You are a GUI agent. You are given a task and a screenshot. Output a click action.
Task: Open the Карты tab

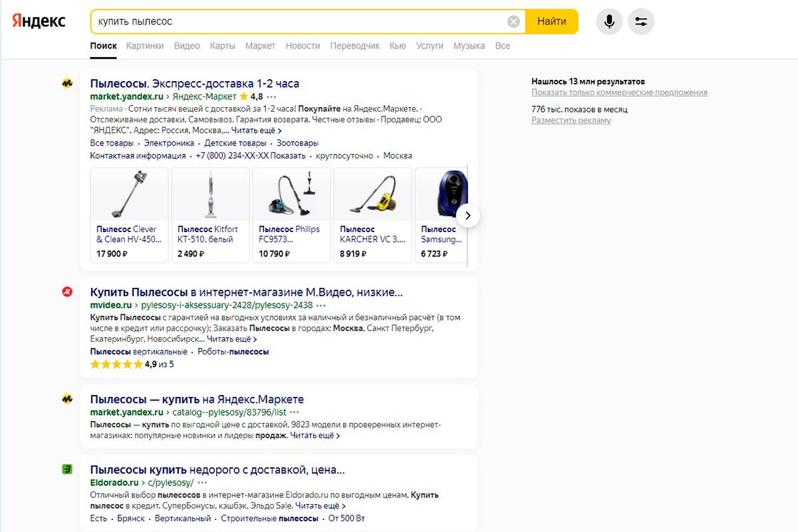pos(222,46)
